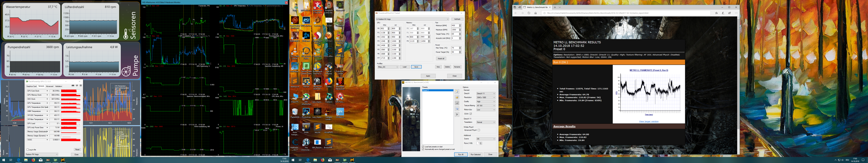Screen dimensions: 868x163
Task: Toggle Automatically save changed preset on exit
Action: (423, 149)
